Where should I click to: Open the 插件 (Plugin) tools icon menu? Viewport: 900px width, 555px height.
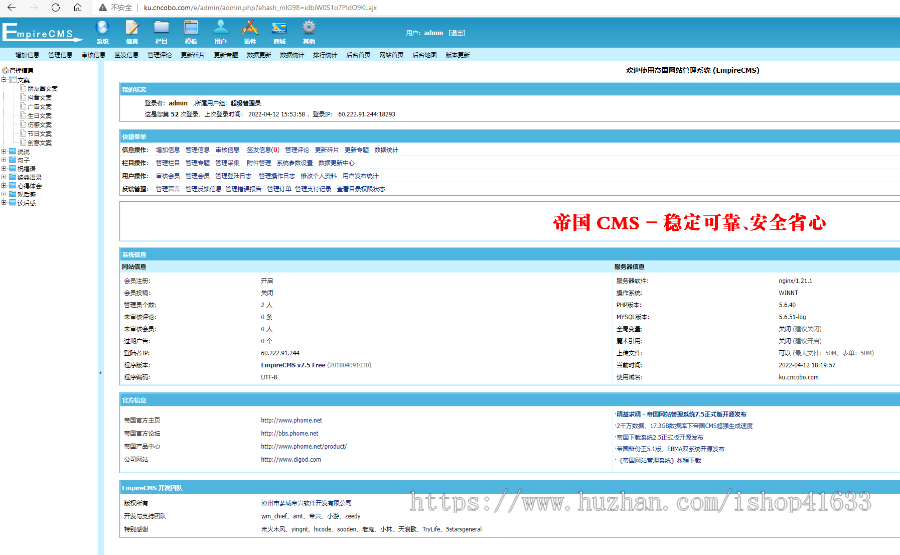coord(250,32)
